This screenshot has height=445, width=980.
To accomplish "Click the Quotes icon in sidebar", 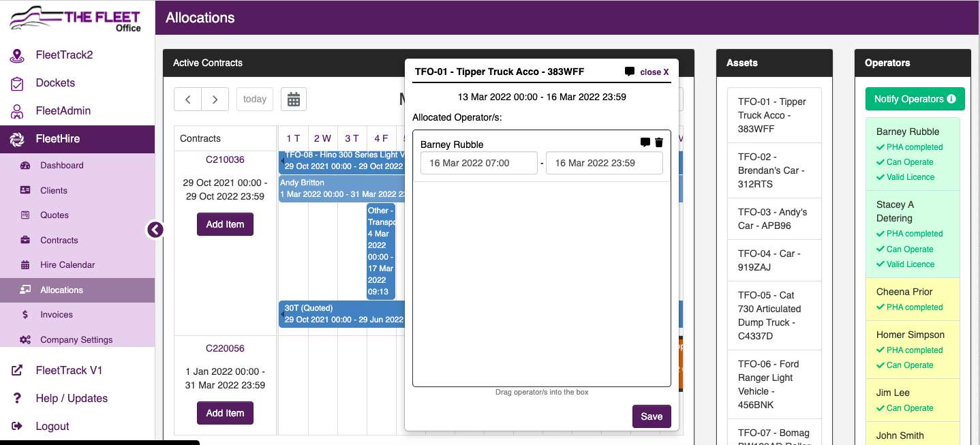I will (x=25, y=215).
